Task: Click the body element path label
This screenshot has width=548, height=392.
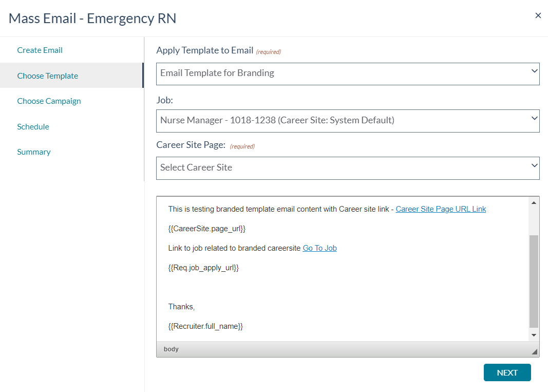Action: coord(171,349)
